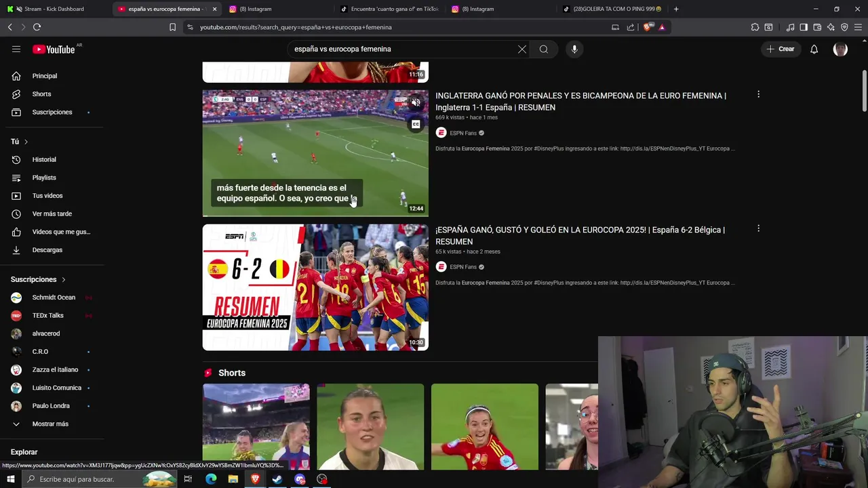Open Schmidt Ocean subscription channel

[54, 298]
